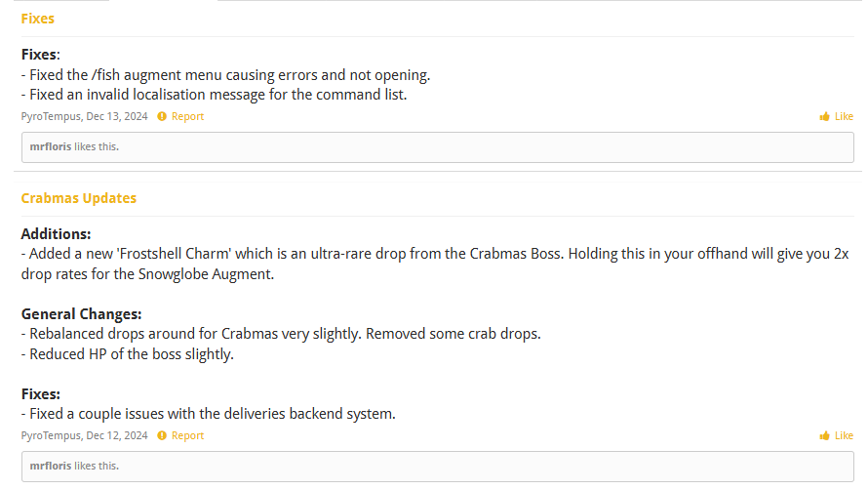Viewport: 868px width, 490px height.
Task: Open the 'Crabmas Updates' post title
Action: 79,198
